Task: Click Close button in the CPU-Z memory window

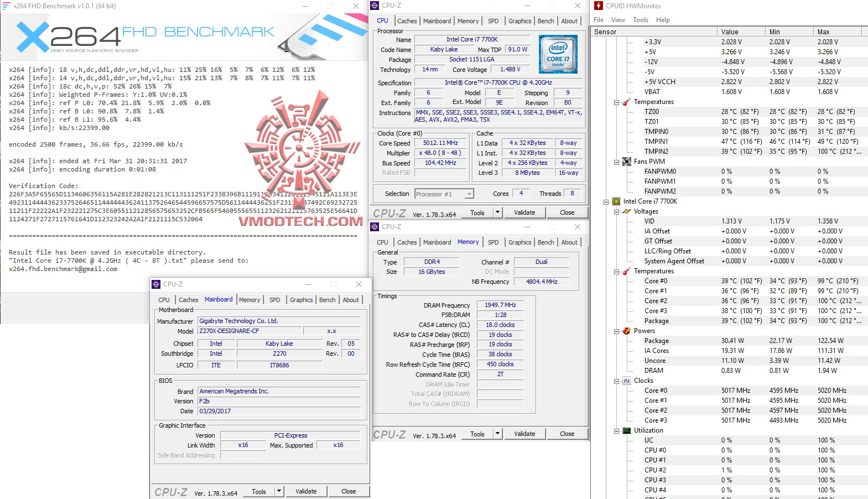Action: (x=567, y=434)
